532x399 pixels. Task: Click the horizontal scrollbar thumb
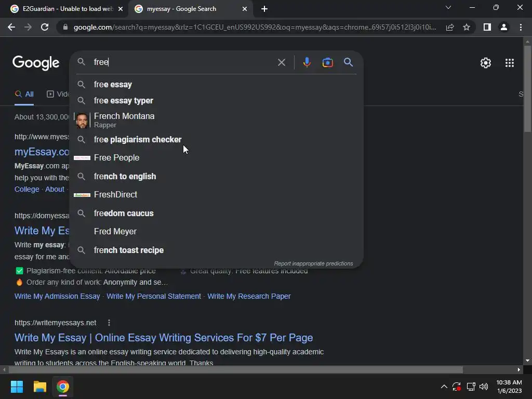236,369
